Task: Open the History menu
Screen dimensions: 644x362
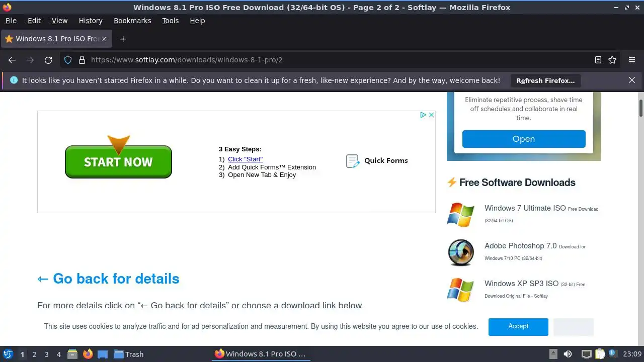Action: (91, 21)
